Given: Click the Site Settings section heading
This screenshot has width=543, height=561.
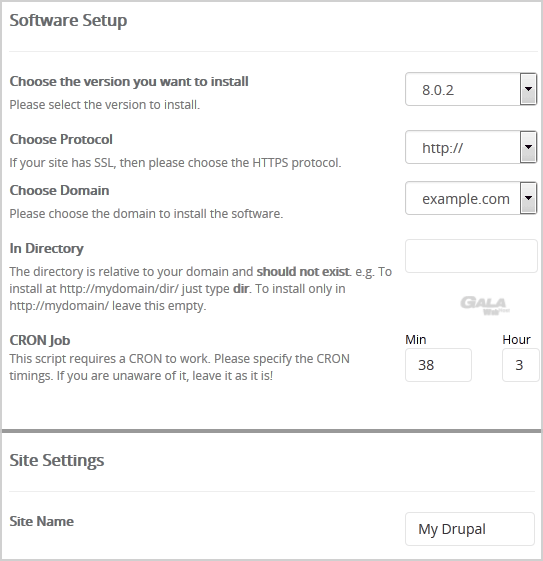Looking at the screenshot, I should [x=57, y=460].
